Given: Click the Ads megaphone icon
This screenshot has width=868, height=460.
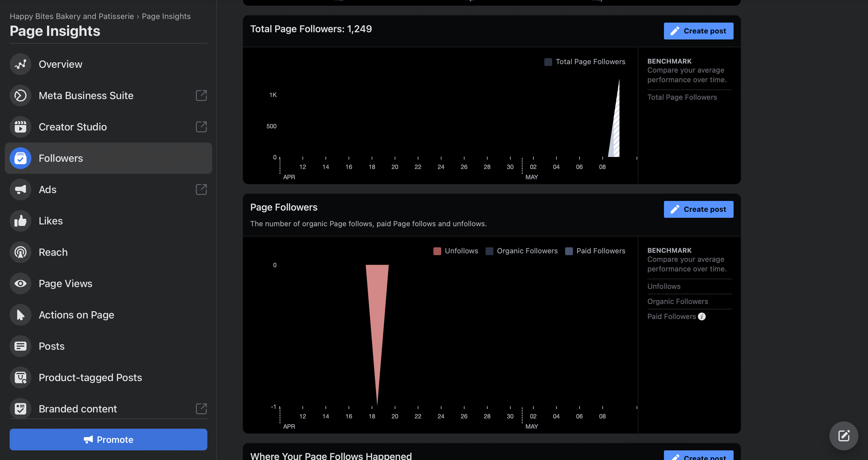Looking at the screenshot, I should click(x=20, y=189).
